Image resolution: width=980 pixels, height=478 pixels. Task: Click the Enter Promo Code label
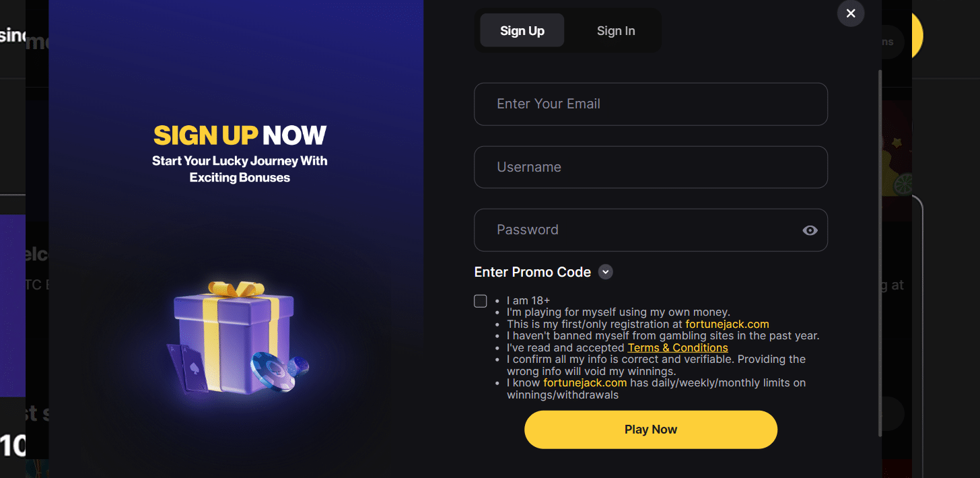pos(532,272)
